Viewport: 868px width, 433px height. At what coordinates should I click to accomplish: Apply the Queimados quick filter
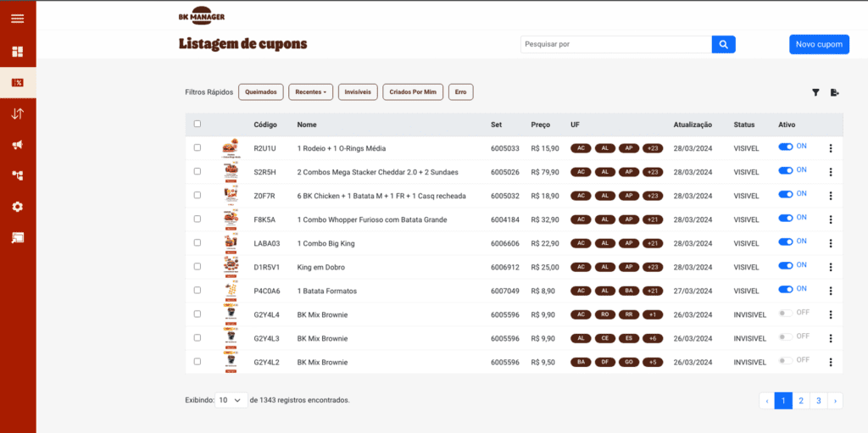pyautogui.click(x=261, y=92)
